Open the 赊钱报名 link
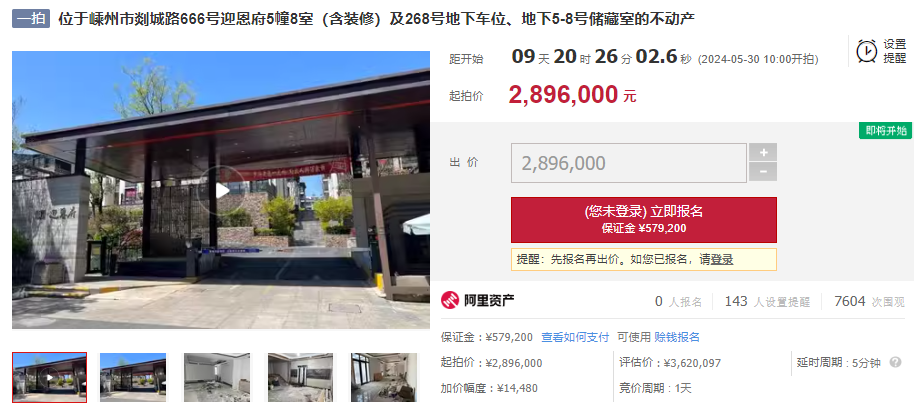This screenshot has width=914, height=419. point(677,337)
